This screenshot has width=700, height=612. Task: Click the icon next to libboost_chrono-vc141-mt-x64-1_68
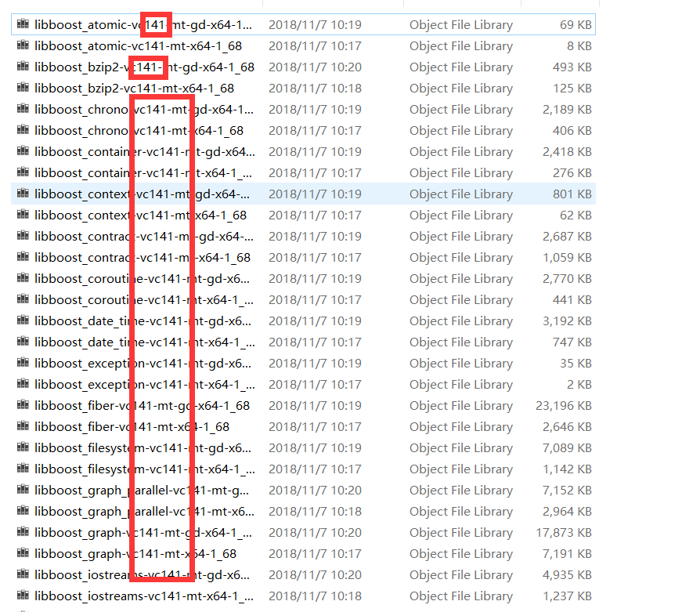(23, 130)
